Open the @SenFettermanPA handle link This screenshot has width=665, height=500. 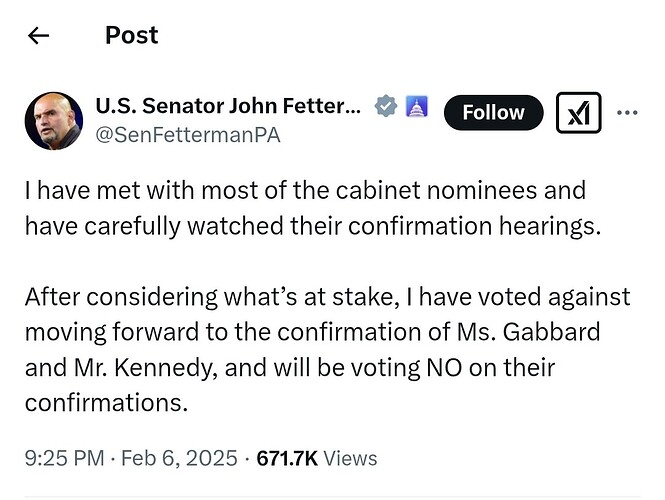tap(188, 135)
